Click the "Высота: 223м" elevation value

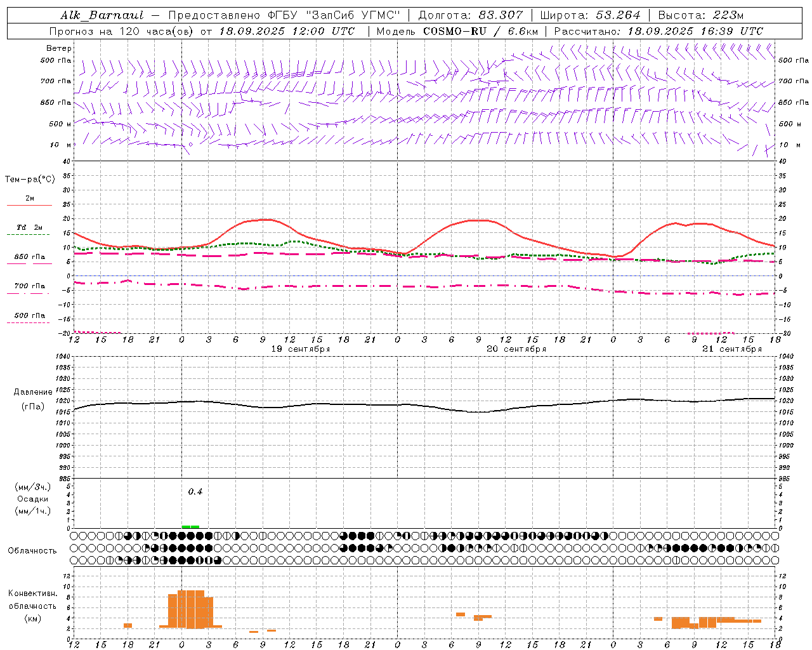(701, 15)
